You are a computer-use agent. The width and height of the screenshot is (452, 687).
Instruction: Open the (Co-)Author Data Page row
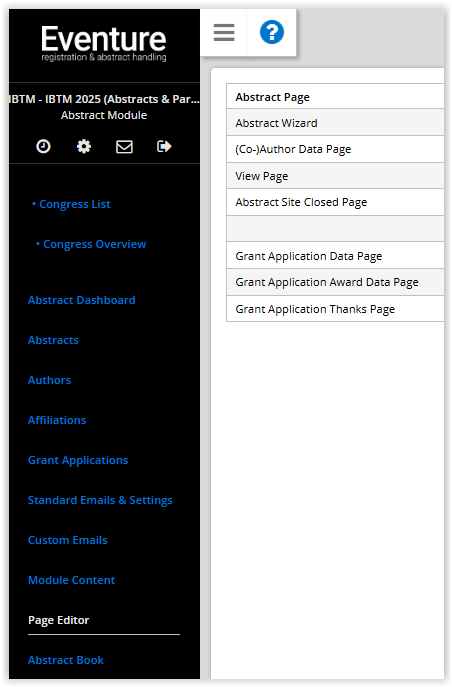click(x=335, y=149)
